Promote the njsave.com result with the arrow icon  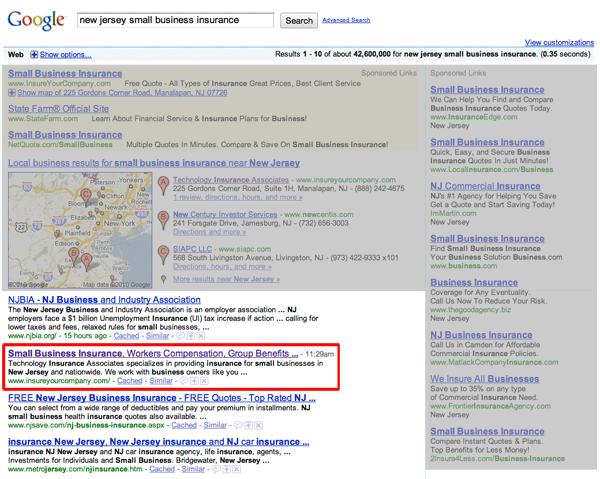249,425
